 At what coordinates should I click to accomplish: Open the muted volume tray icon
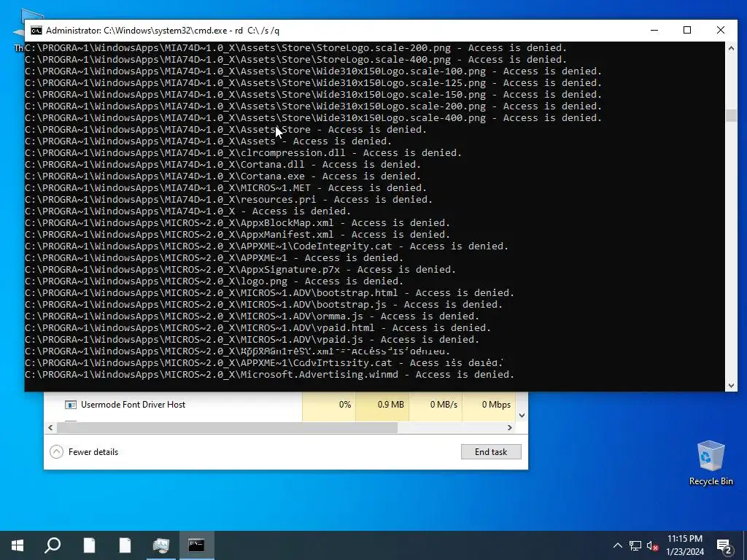(652, 545)
